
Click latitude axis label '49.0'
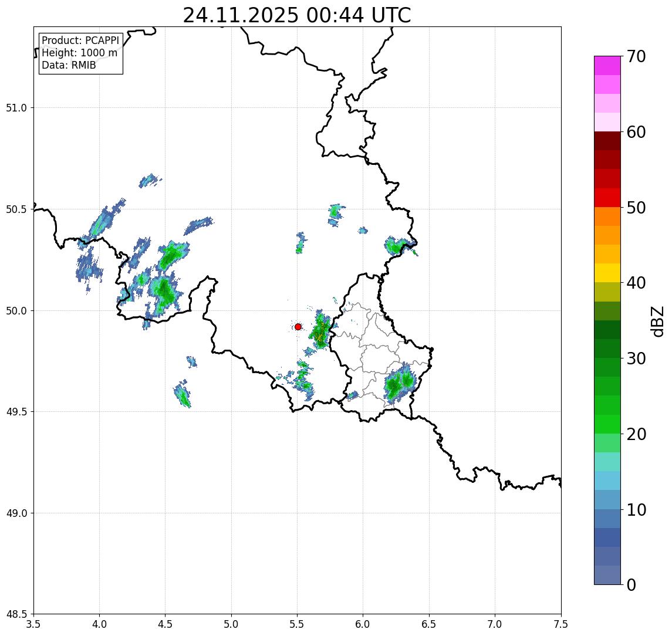(16, 513)
